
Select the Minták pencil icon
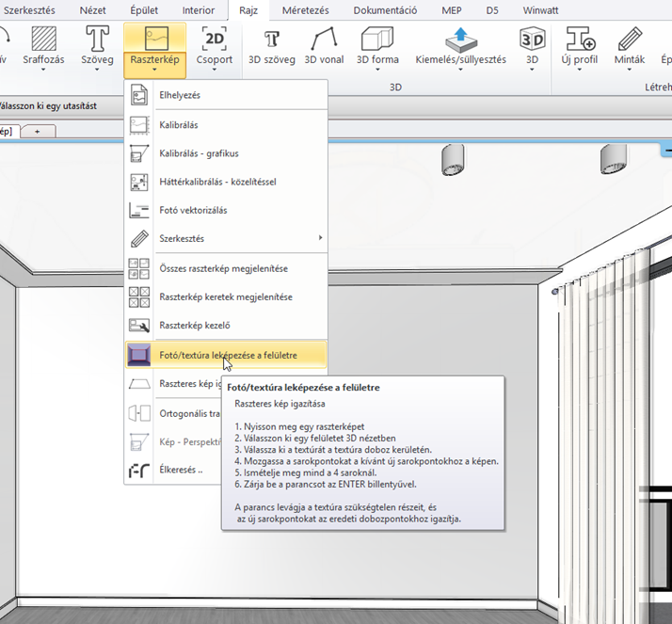pyautogui.click(x=630, y=39)
